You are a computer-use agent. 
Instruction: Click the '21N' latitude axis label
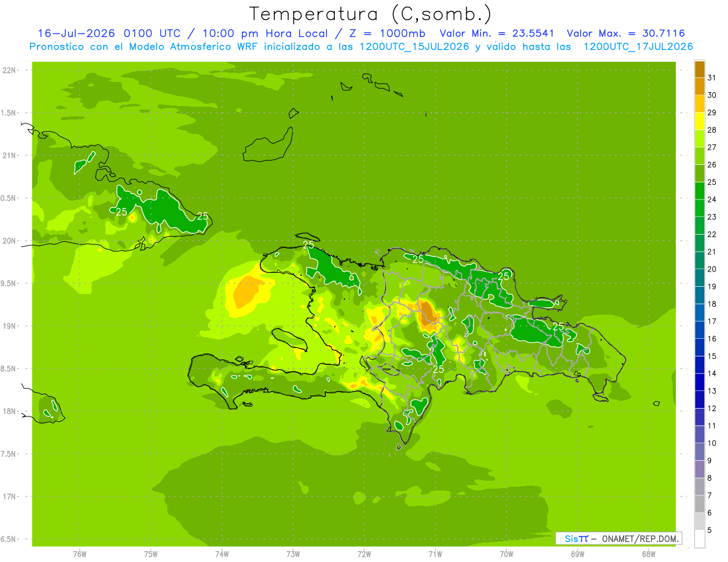10,156
